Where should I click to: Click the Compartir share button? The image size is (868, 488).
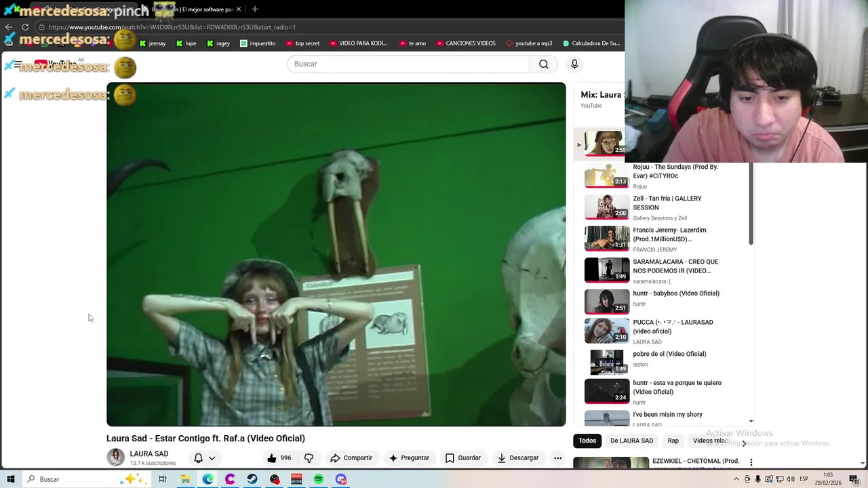(351, 458)
